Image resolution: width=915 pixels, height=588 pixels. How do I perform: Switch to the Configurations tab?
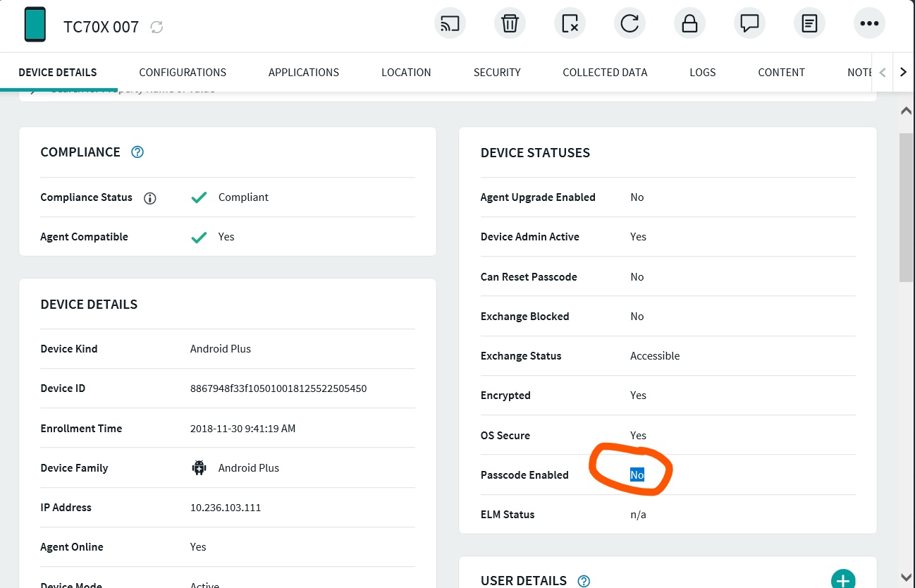pyautogui.click(x=183, y=72)
